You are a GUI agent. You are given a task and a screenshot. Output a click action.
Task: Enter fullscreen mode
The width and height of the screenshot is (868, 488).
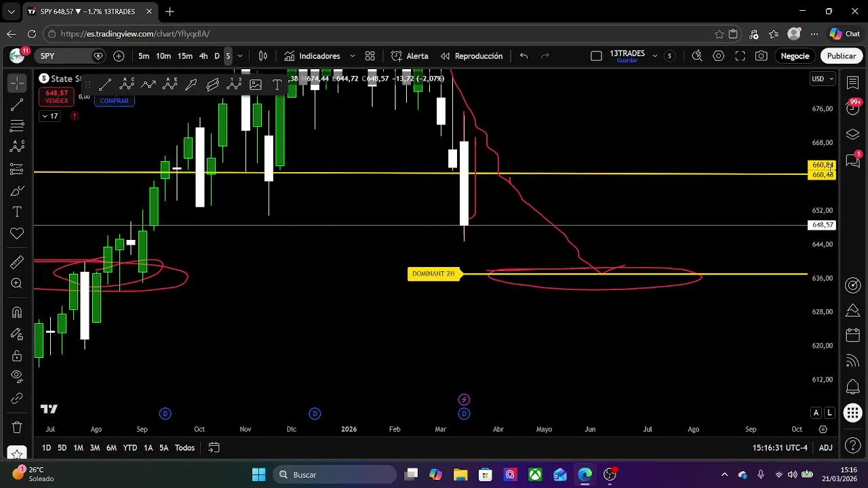point(740,56)
